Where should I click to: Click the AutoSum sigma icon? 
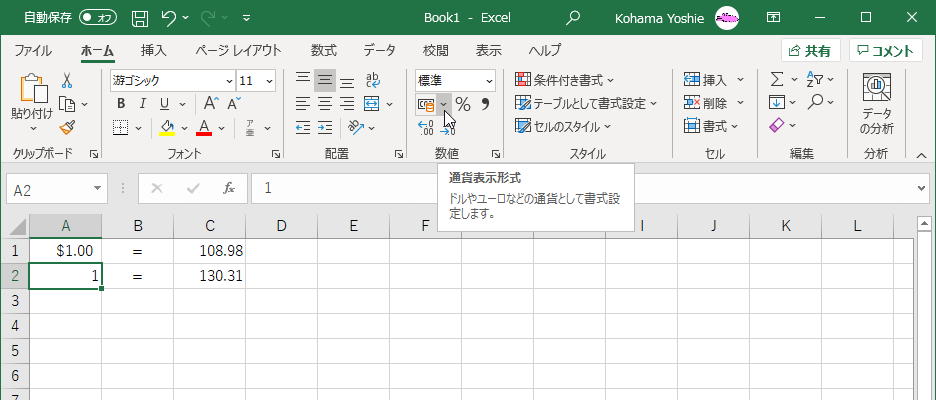pos(777,80)
